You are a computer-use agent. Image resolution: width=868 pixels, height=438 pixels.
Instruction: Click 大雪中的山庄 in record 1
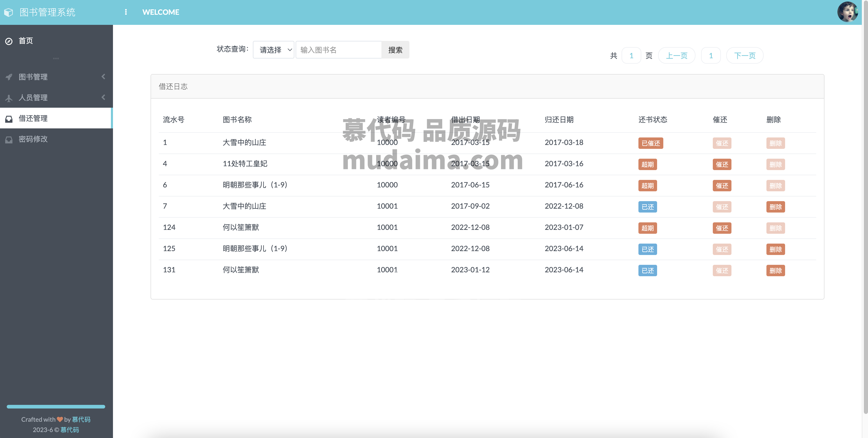[x=244, y=142]
